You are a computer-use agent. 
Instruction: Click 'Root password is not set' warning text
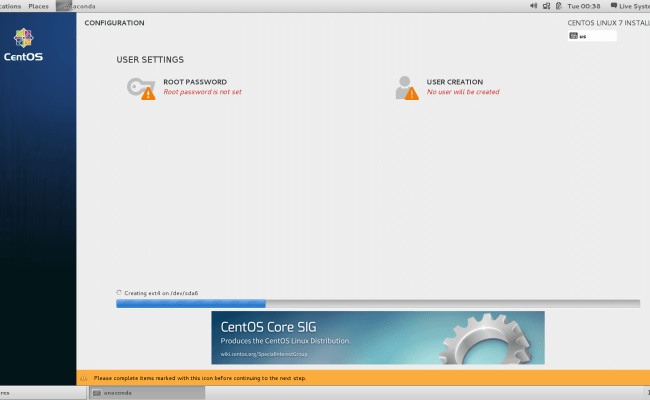tap(202, 92)
